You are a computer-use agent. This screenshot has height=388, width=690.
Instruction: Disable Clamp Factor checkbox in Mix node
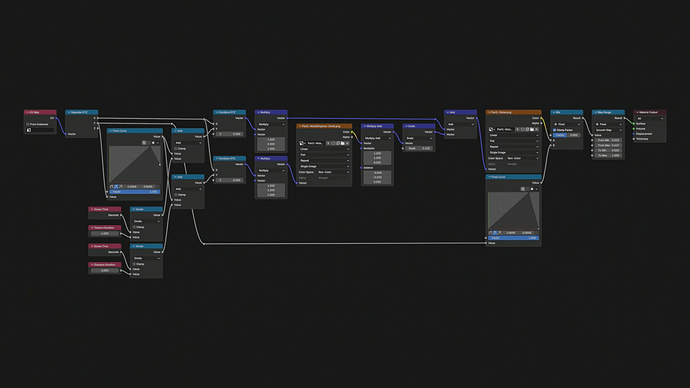tap(554, 130)
